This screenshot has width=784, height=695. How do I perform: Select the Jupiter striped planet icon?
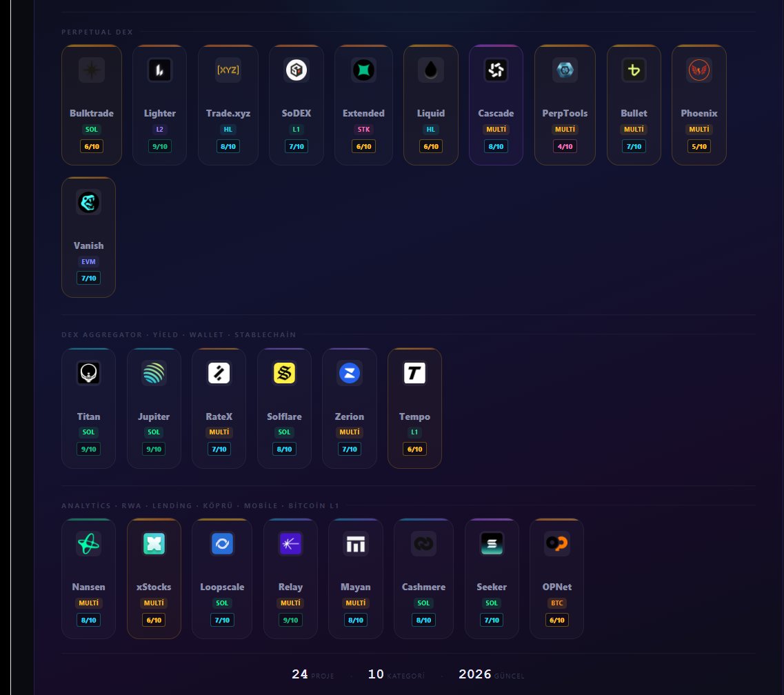(154, 373)
